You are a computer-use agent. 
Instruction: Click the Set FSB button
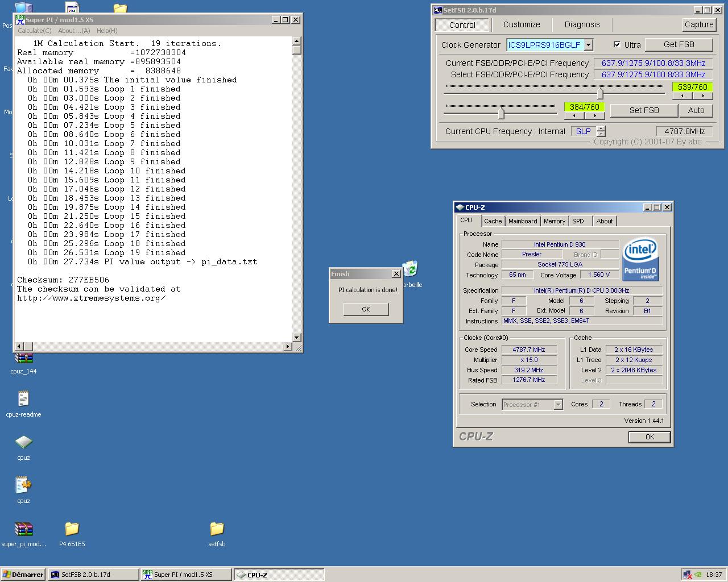[x=644, y=110]
